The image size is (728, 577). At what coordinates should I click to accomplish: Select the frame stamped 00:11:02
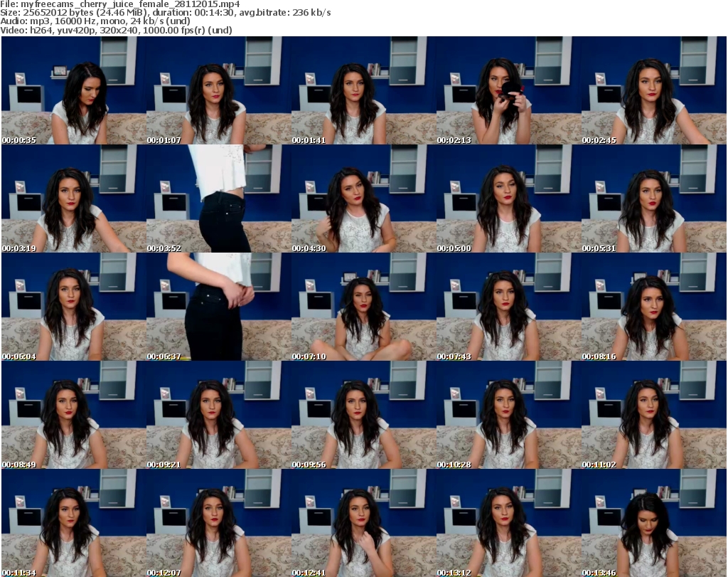click(654, 415)
